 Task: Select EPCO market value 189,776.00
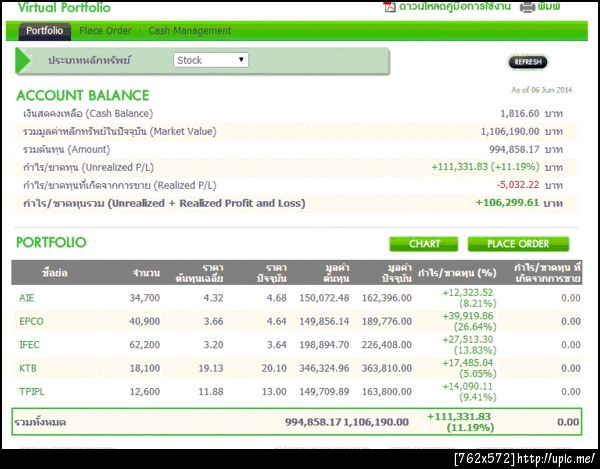pyautogui.click(x=387, y=321)
